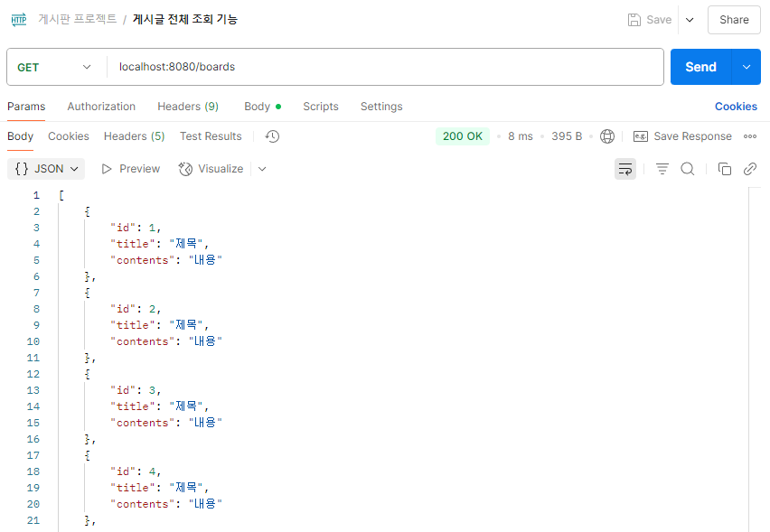Click the 200 OK status badge
Viewport: 770px width, 532px height.
pyautogui.click(x=463, y=136)
